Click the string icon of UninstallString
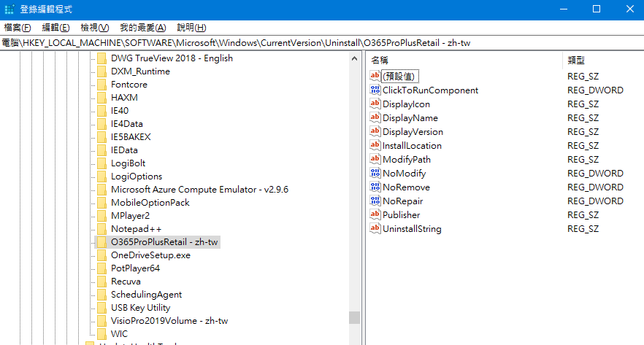Image resolution: width=644 pixels, height=345 pixels. [375, 228]
